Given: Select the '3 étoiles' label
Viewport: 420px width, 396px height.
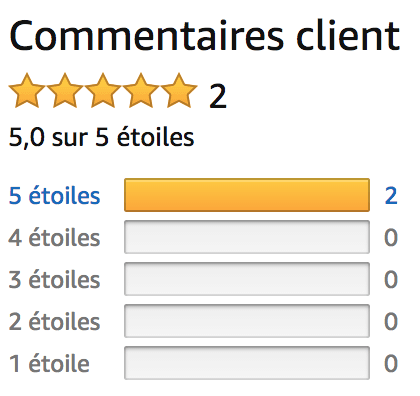Looking at the screenshot, I should coord(54,279).
